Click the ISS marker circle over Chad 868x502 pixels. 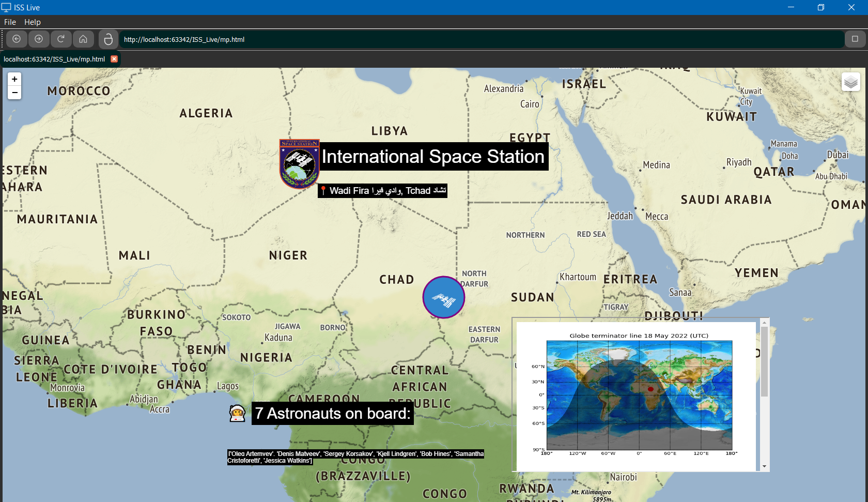coord(444,297)
